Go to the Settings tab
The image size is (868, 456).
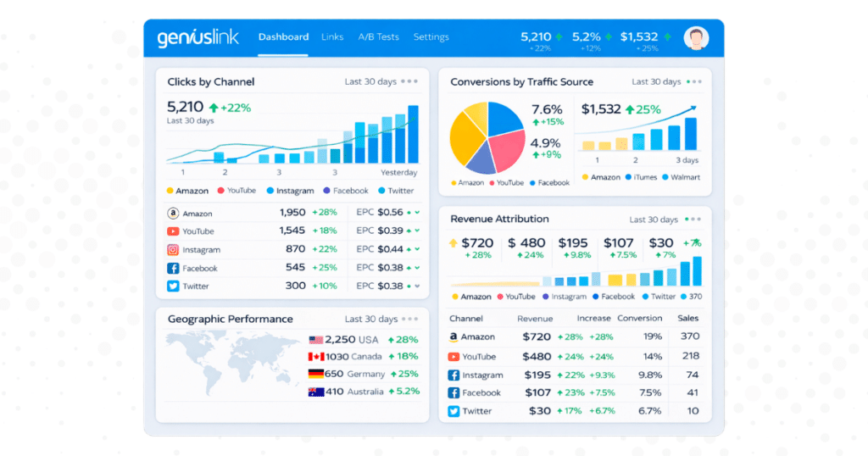[x=431, y=37]
